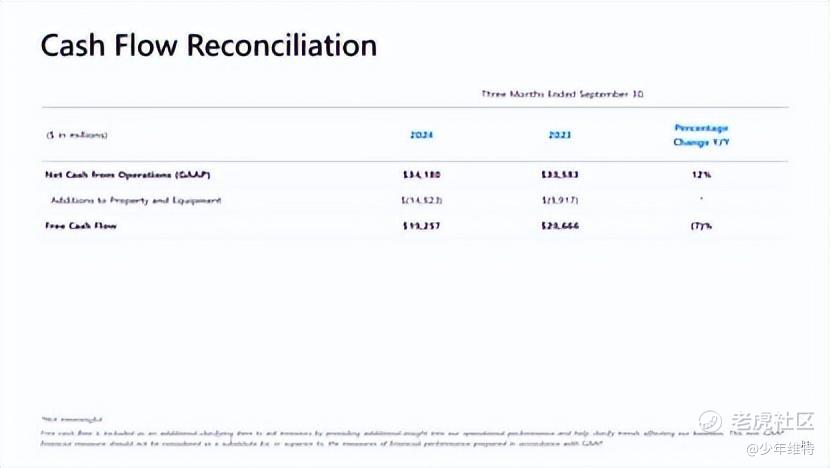Click the Three Months Ended September 30 header
Screen dimensions: 830x468
point(562,94)
